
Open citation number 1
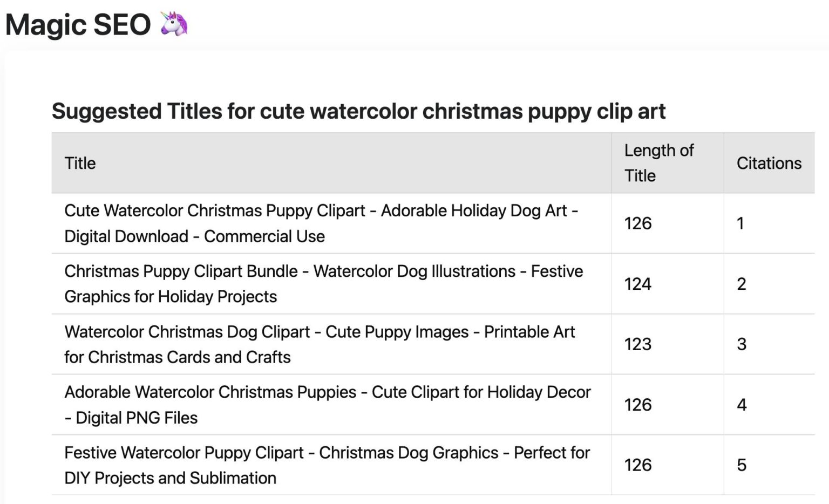tap(740, 223)
